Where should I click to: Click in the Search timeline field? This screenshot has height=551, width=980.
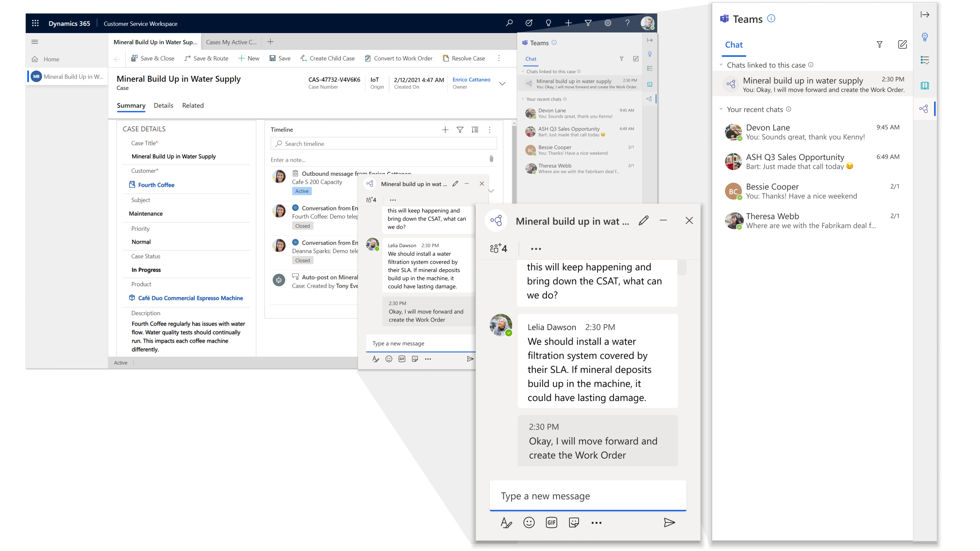click(383, 143)
